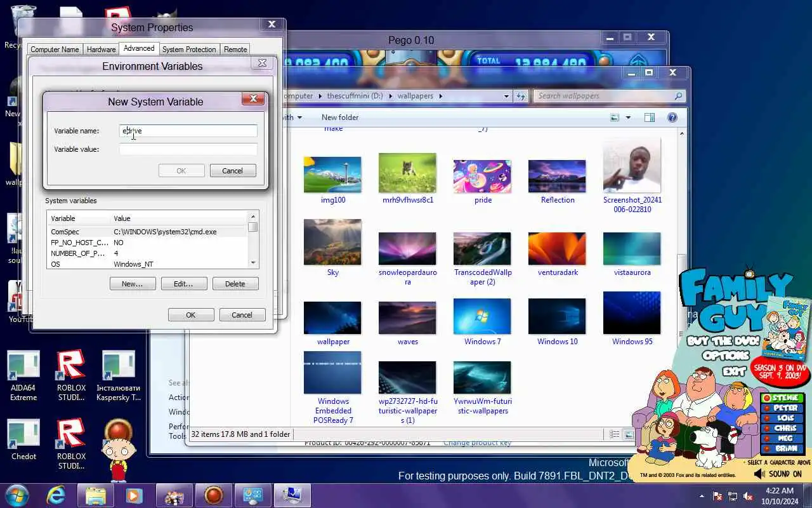Select the NUMBER_OF_P... variable row
Image resolution: width=812 pixels, height=508 pixels.
tap(148, 253)
